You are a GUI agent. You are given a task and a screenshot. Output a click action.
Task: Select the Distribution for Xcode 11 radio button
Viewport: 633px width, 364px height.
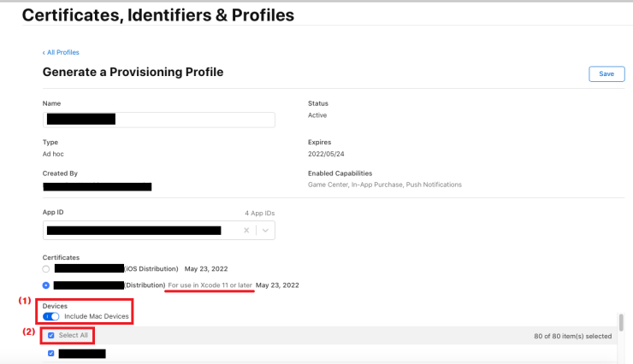point(46,285)
